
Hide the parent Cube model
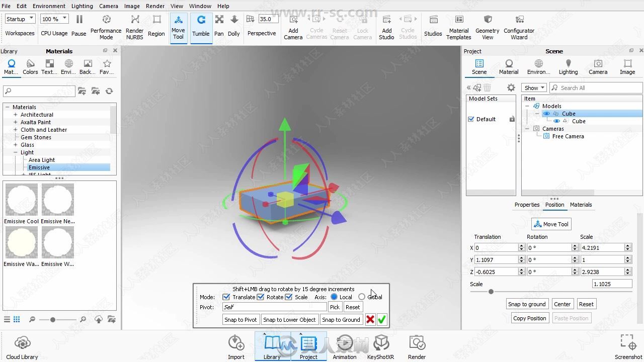pyautogui.click(x=546, y=114)
